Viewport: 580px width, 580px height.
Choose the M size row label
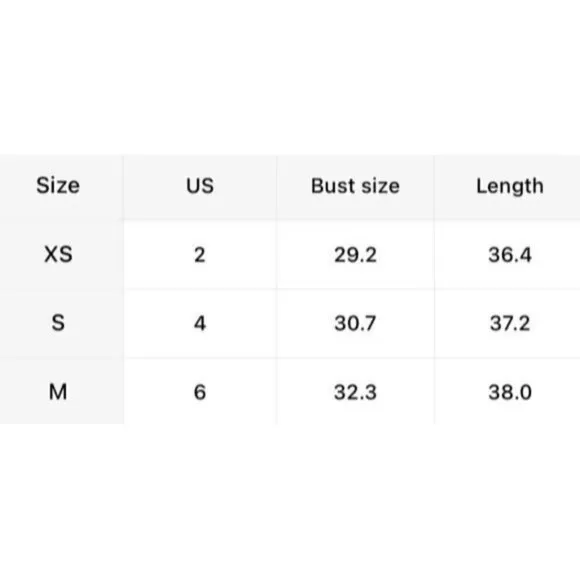[x=58, y=392]
